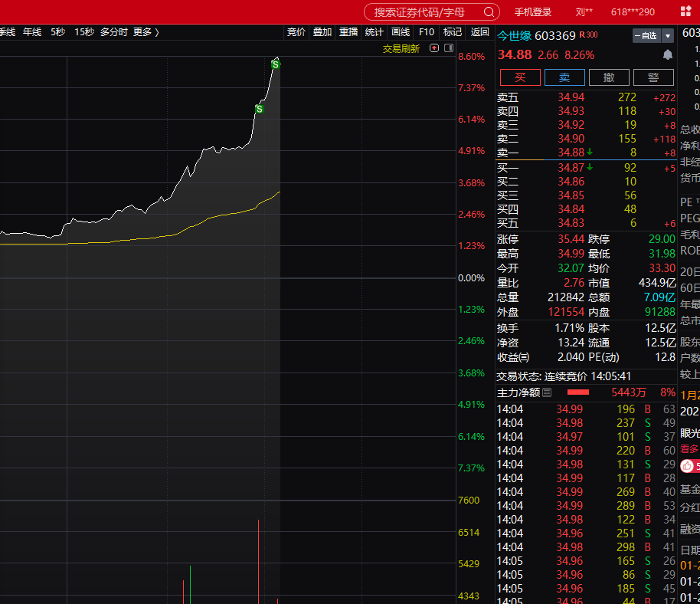The image size is (700, 604).
Task: Open the 刘** user account
Action: click(x=584, y=12)
